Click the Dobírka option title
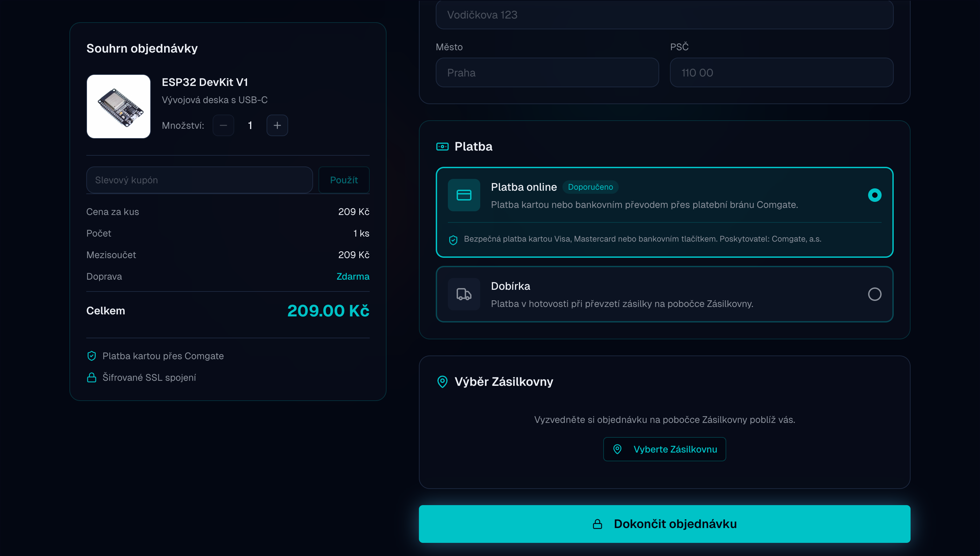980x556 pixels. [511, 286]
